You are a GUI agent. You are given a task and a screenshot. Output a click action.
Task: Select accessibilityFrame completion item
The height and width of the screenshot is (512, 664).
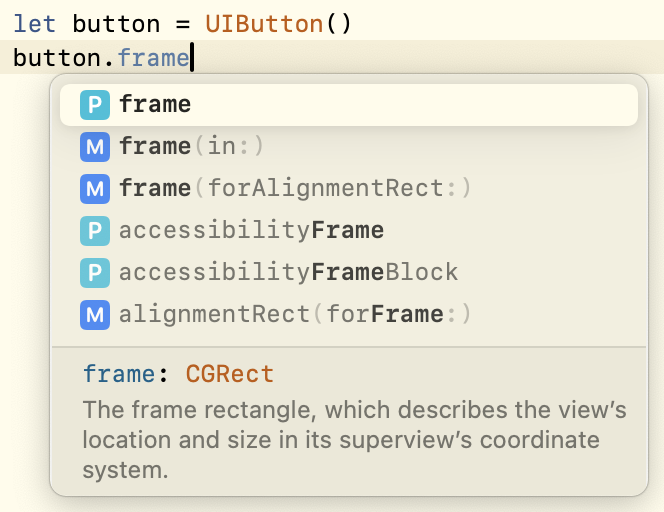pos(349,230)
